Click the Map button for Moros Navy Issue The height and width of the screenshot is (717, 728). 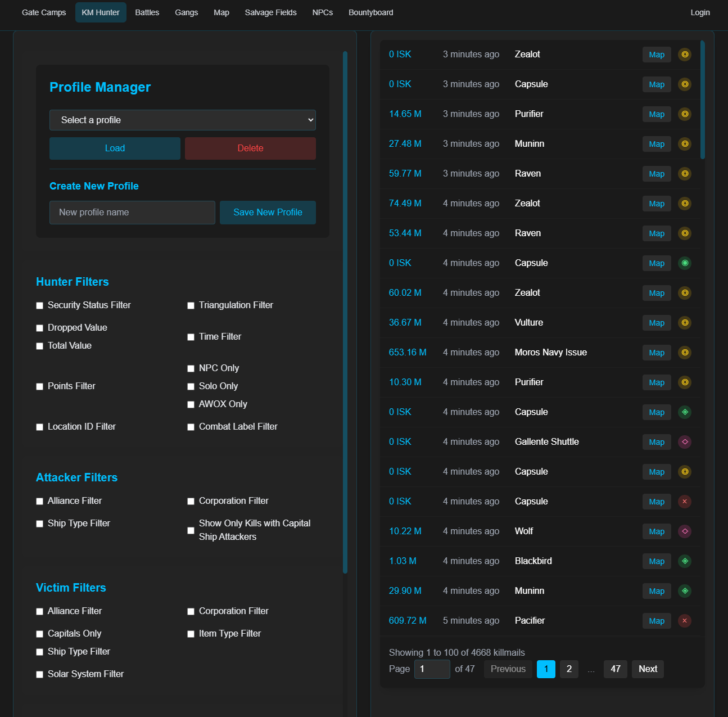click(x=656, y=353)
